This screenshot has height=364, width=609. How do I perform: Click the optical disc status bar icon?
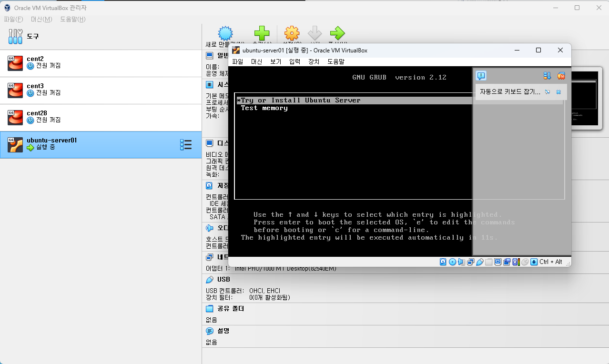coord(452,262)
